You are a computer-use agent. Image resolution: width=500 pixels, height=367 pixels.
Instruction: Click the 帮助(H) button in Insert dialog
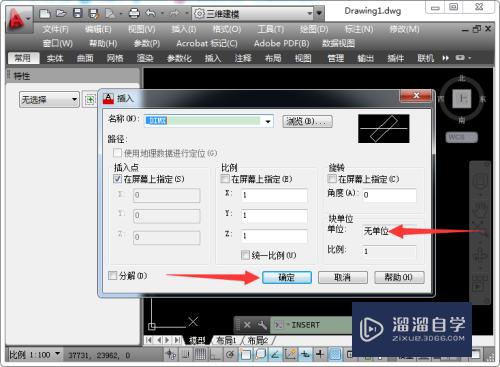click(399, 277)
